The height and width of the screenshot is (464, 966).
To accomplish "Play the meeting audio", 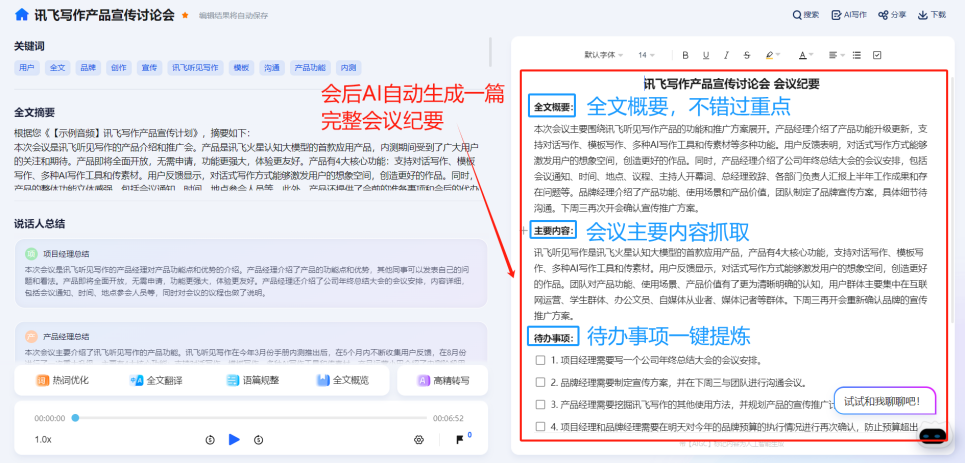I will [234, 439].
